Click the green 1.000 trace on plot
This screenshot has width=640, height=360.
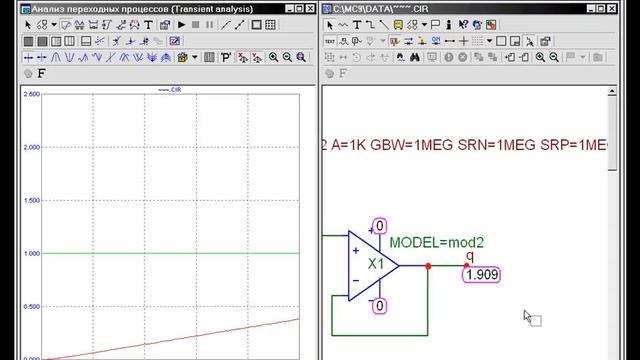[x=170, y=253]
